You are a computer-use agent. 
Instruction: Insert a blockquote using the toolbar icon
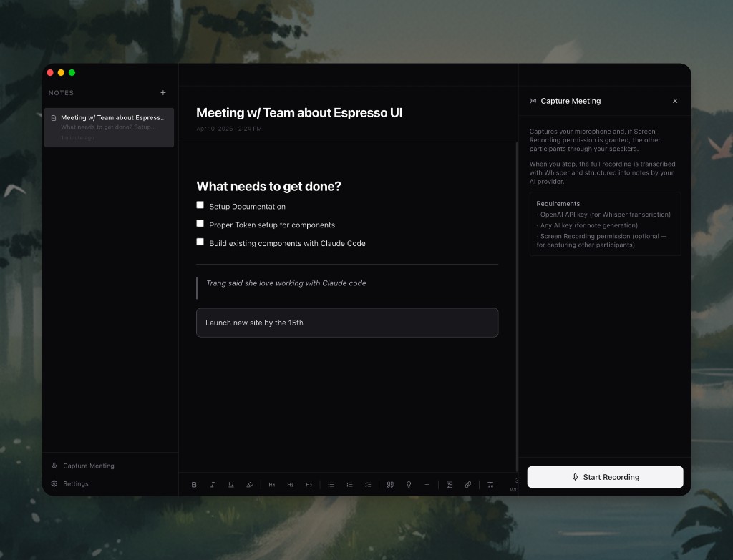pos(390,484)
